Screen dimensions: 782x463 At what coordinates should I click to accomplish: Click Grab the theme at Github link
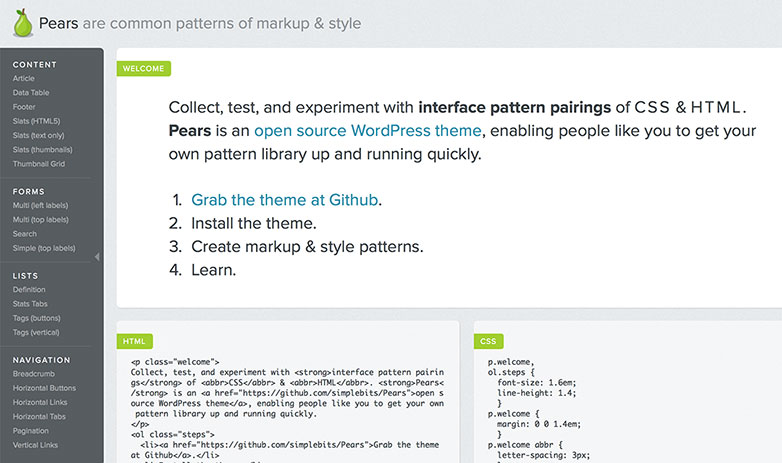click(284, 200)
